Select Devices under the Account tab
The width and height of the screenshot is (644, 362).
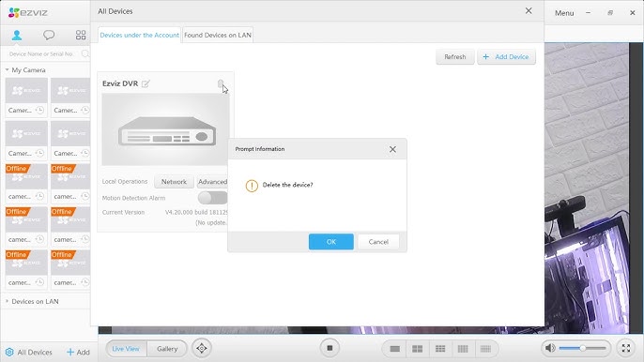point(139,35)
